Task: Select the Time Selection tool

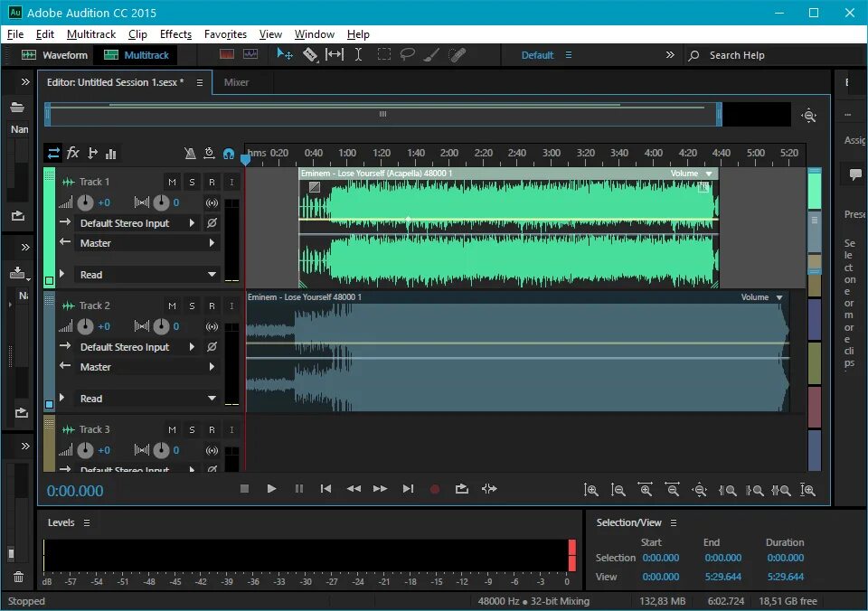Action: pos(359,54)
